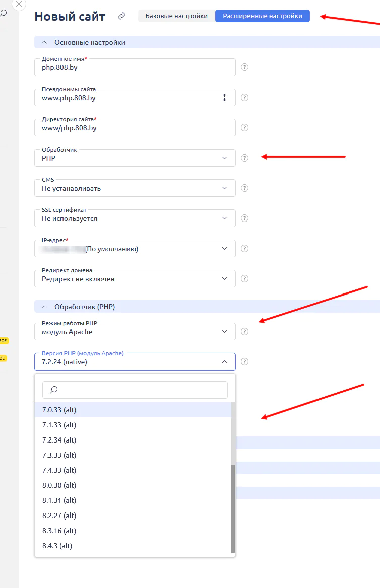Click the Доменное имя input field
Viewport: 380px width, 588px height.
[x=135, y=67]
